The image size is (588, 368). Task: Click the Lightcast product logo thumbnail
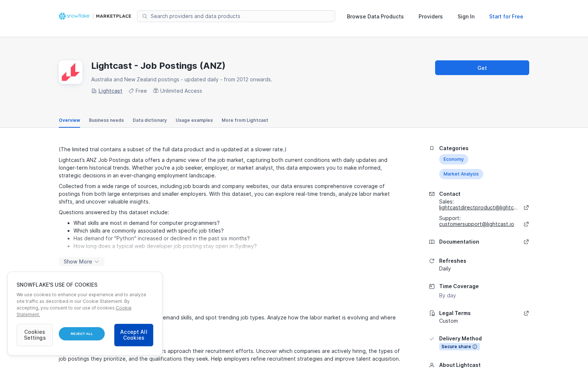click(x=71, y=72)
